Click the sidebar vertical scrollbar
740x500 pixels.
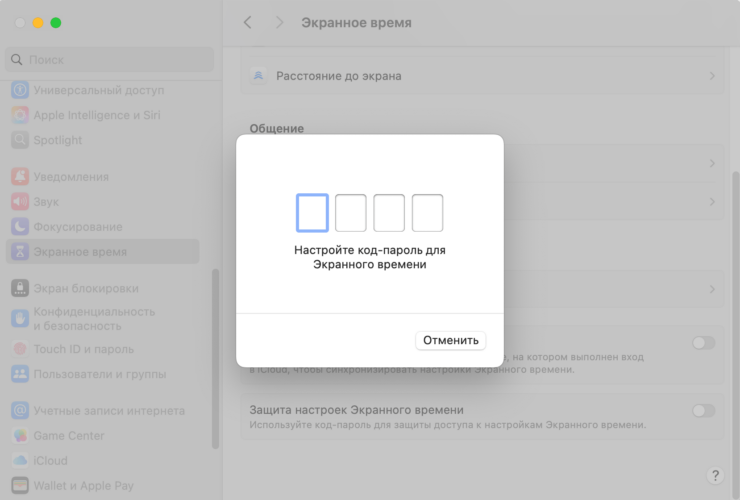pyautogui.click(x=215, y=360)
